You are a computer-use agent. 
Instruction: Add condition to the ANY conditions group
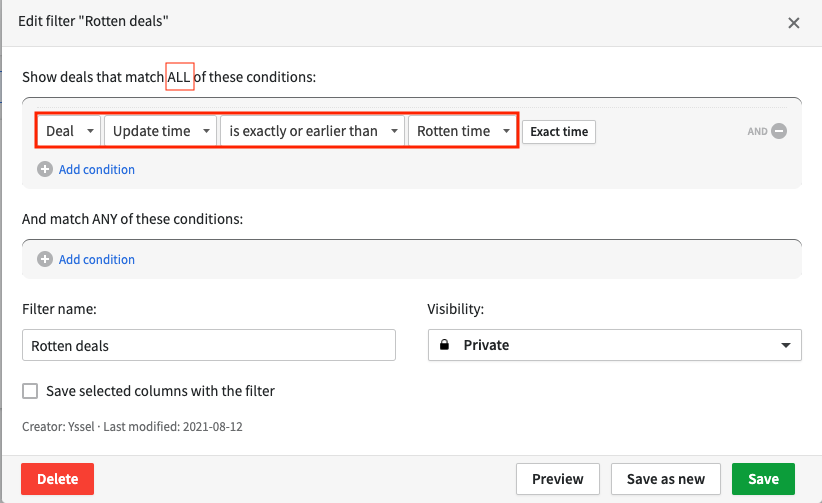(x=96, y=259)
